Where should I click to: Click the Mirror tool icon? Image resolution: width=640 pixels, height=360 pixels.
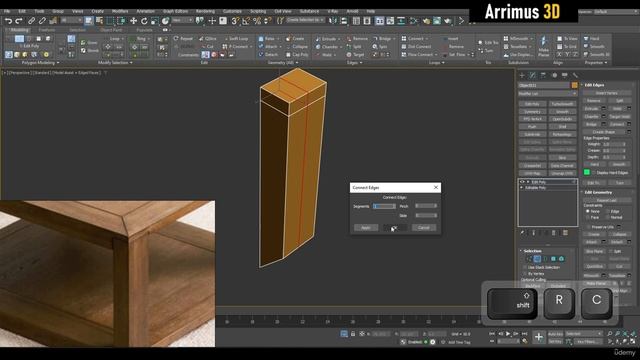pos(333,21)
